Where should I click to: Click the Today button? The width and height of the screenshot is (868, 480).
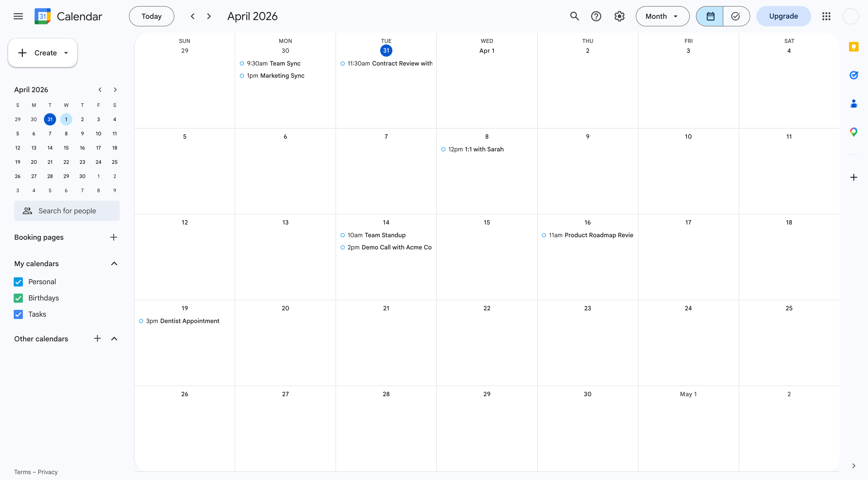point(151,16)
